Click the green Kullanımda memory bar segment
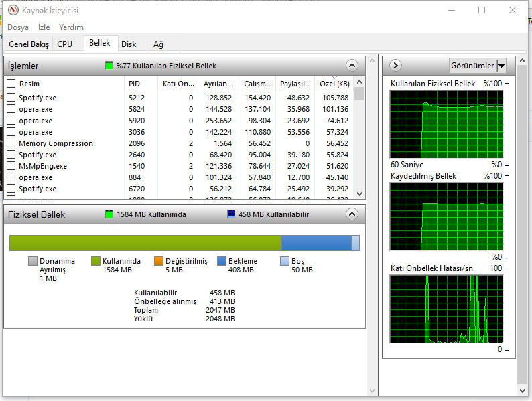This screenshot has height=401, width=532. click(145, 242)
